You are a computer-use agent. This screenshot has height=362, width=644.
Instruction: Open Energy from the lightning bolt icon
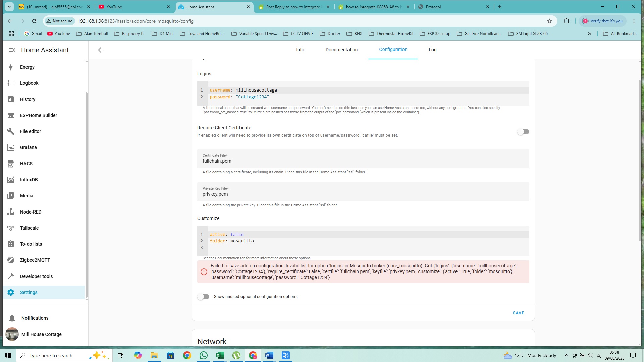pos(11,67)
